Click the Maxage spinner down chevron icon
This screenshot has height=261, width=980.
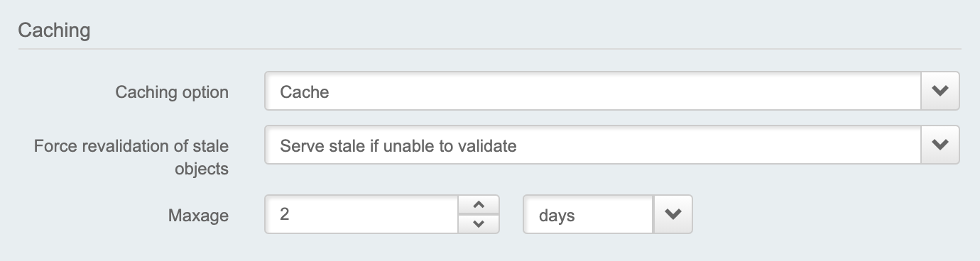(479, 224)
